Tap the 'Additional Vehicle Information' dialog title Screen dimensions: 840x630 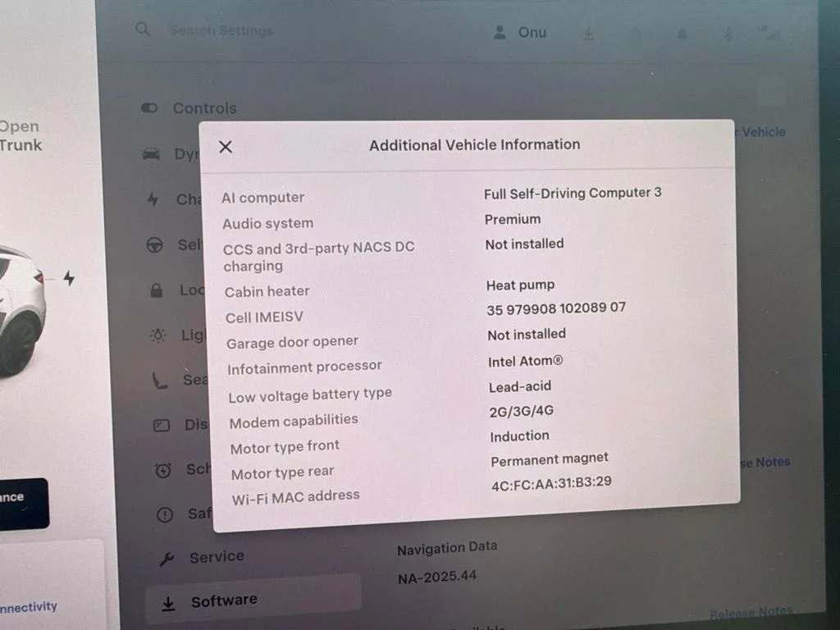pyautogui.click(x=475, y=145)
